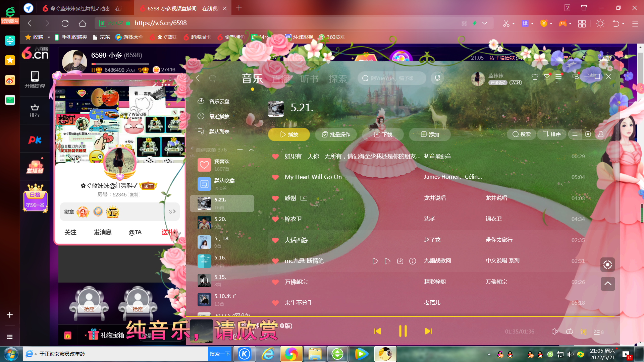Open the player message envelope icon

point(547,77)
